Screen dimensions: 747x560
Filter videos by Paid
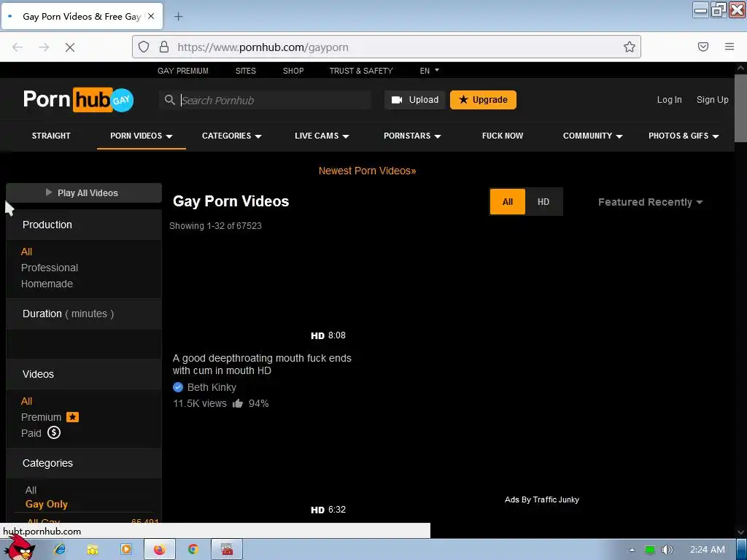(x=31, y=433)
